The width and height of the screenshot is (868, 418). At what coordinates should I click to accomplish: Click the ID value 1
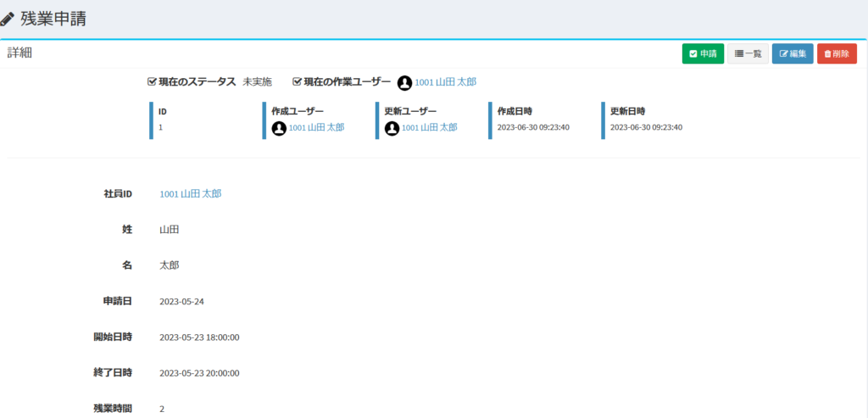[160, 127]
